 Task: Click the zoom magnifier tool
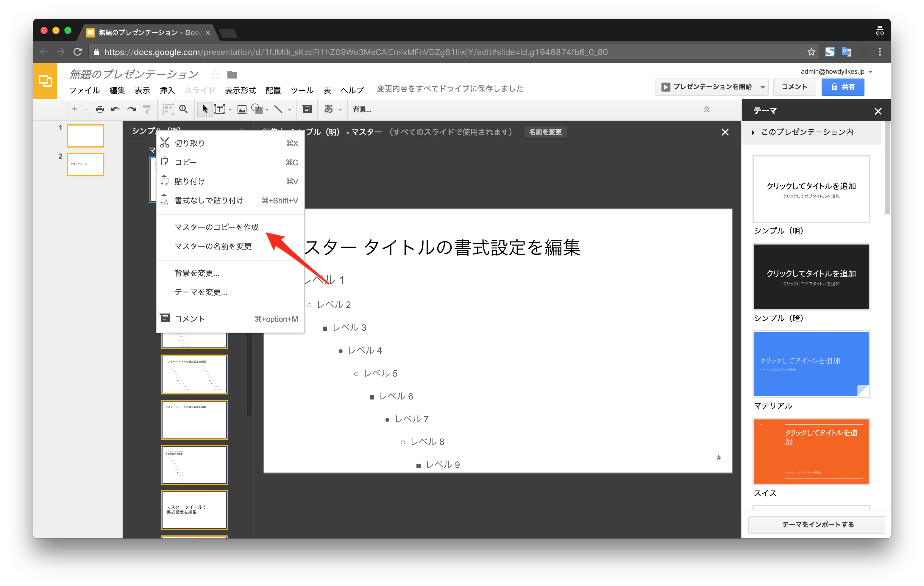click(183, 109)
